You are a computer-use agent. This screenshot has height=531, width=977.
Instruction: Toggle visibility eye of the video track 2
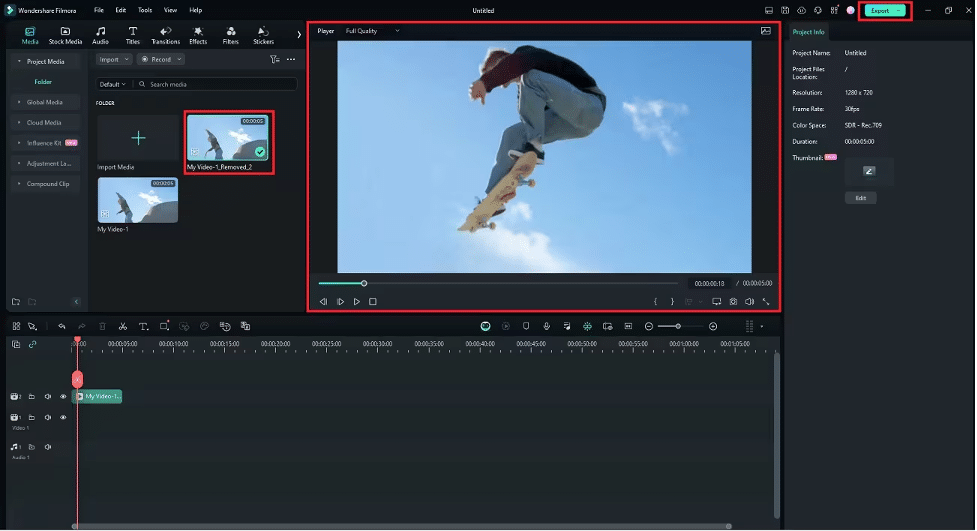[63, 397]
